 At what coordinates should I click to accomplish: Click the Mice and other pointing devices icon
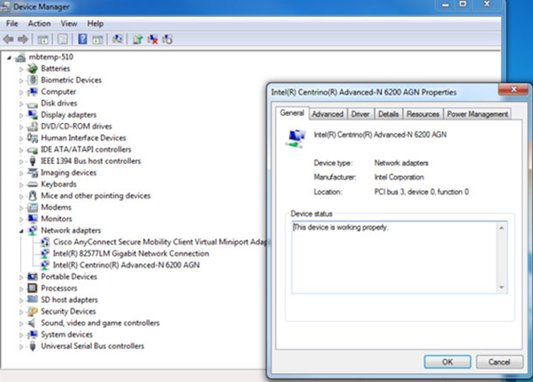tap(33, 195)
